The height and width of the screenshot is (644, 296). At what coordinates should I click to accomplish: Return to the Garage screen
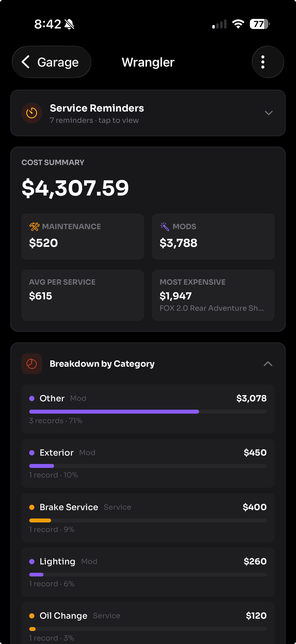[x=52, y=62]
